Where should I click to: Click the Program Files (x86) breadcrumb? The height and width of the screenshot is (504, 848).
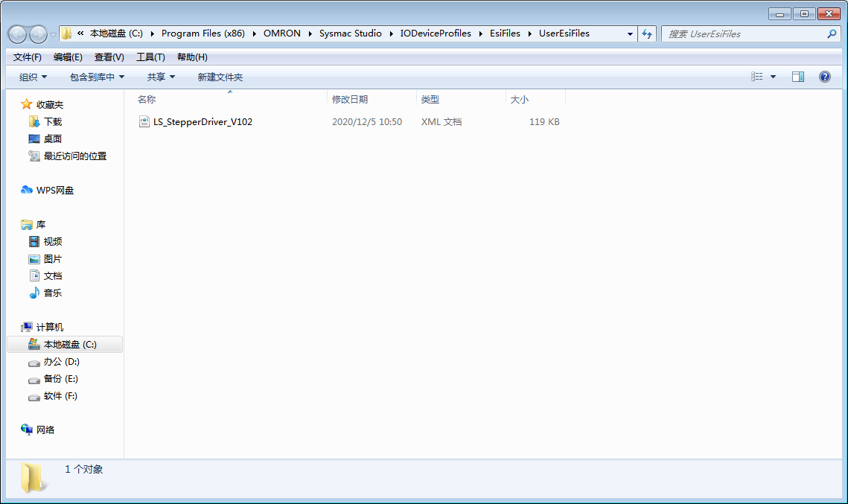(203, 34)
